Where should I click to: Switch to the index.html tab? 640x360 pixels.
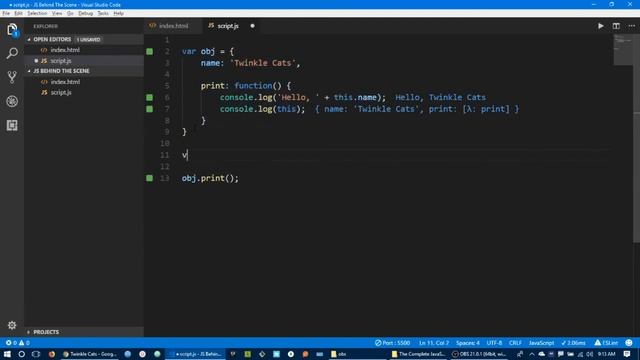click(173, 26)
